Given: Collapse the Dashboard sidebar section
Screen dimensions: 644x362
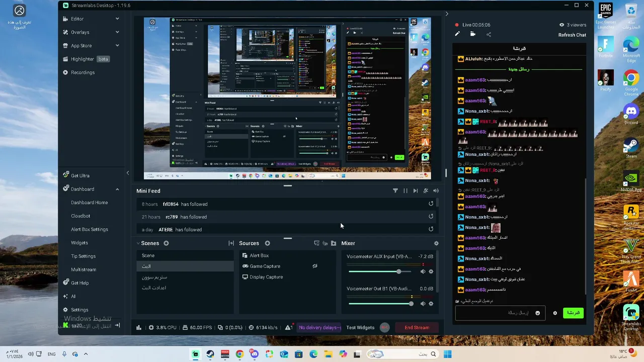Looking at the screenshot, I should (117, 189).
